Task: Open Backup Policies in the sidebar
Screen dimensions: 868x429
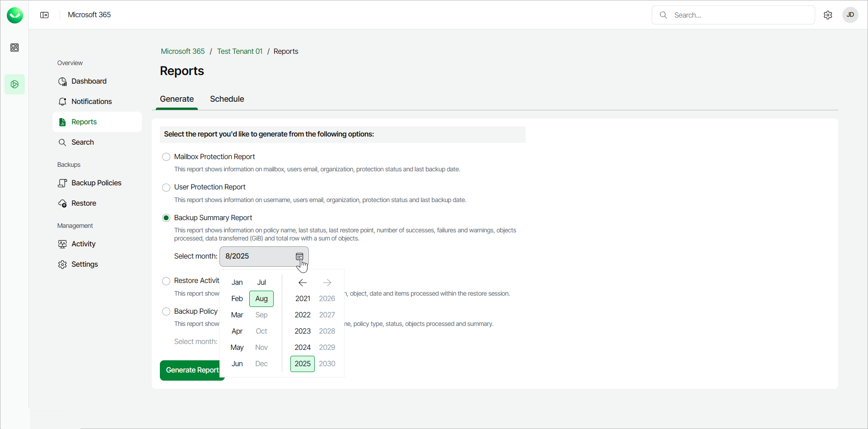Action: [96, 183]
